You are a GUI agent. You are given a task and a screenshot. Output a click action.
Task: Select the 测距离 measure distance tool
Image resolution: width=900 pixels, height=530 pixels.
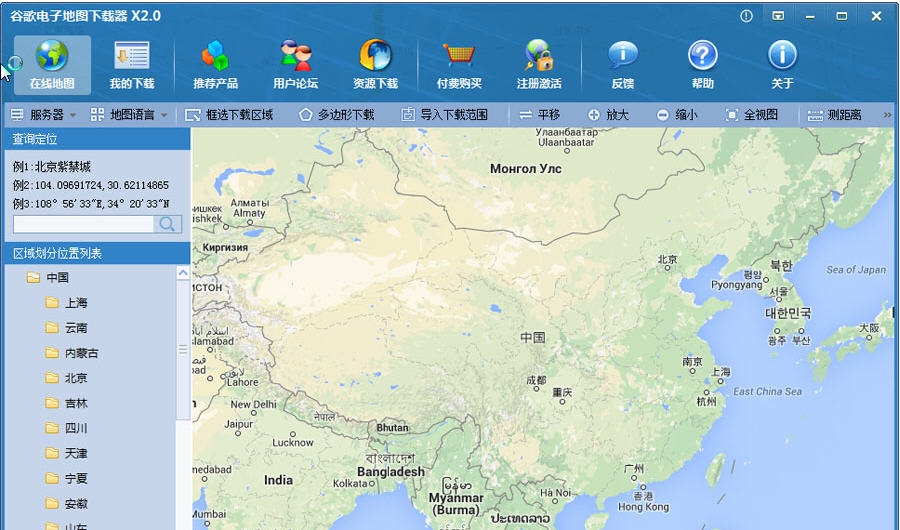[834, 115]
